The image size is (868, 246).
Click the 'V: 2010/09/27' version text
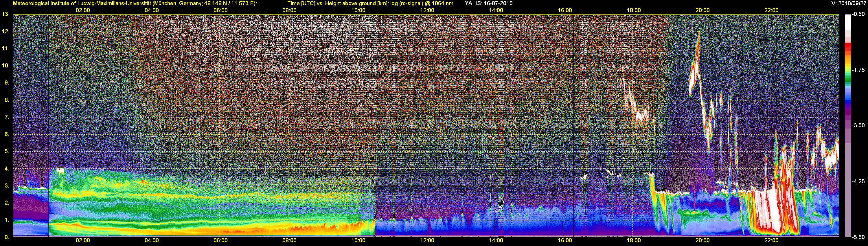click(848, 3)
